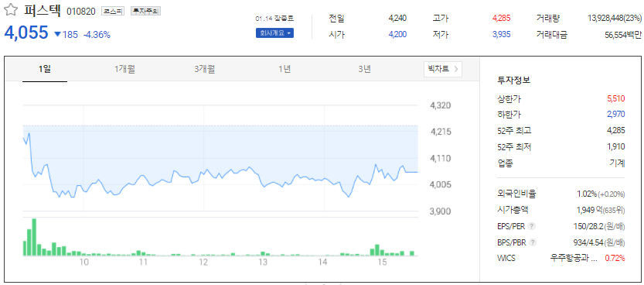Click the 거래량 label
The image size is (644, 285).
(547, 19)
